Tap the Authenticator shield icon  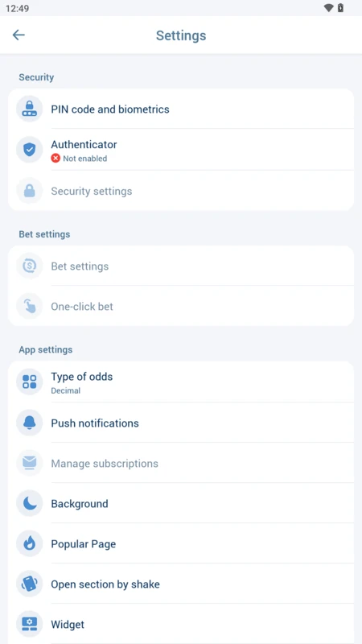tap(30, 150)
